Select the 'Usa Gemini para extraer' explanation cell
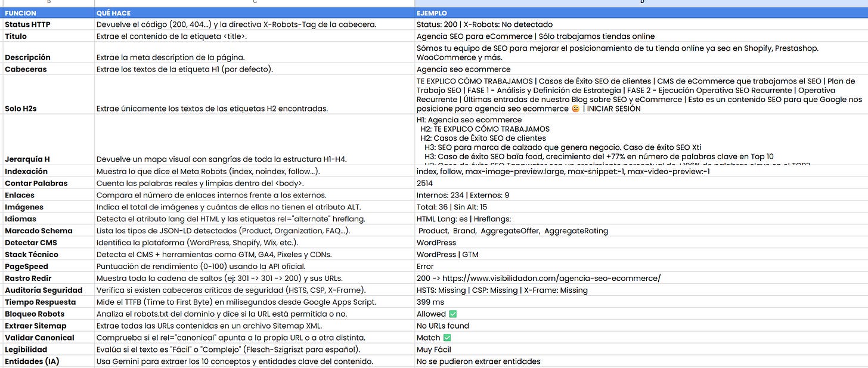Screen dimensions: 868x368 254,361
